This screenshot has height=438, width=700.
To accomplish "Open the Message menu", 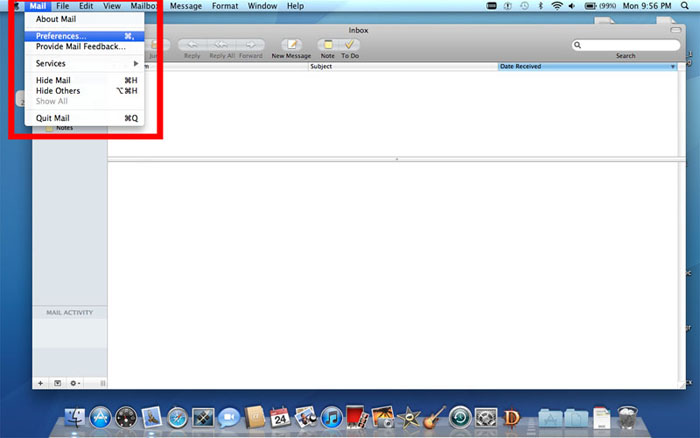I will point(186,6).
